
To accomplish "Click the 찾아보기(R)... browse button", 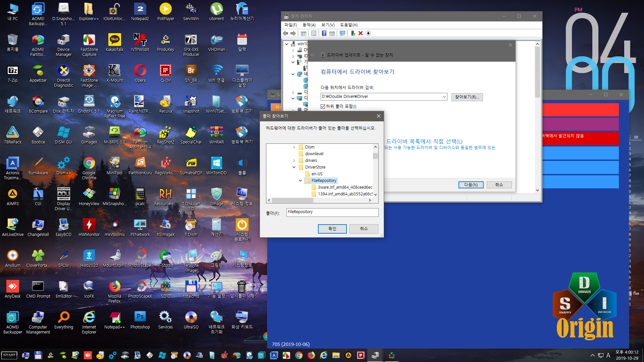I will (467, 97).
